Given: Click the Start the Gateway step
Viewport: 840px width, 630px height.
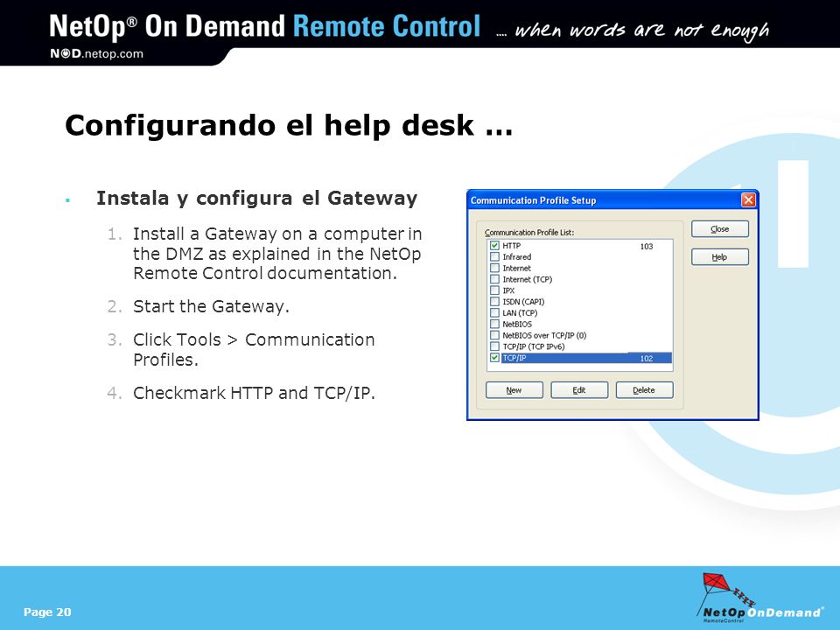Looking at the screenshot, I should click(211, 306).
